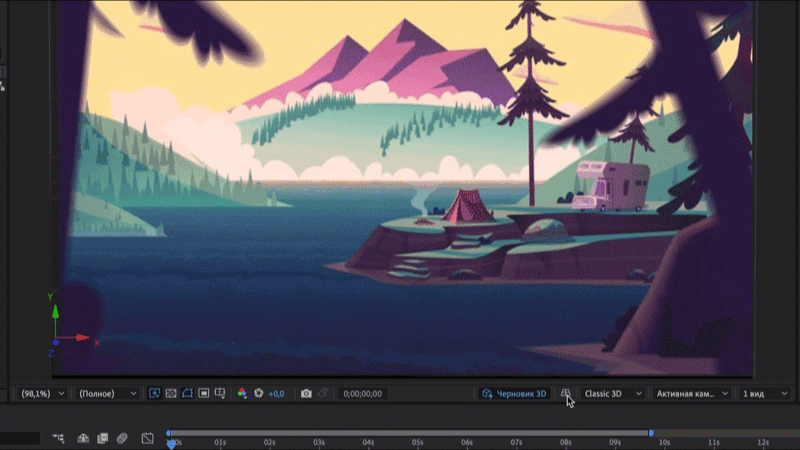This screenshot has height=450, width=800.
Task: Click the preview time 0;00;00;00 field
Action: pyautogui.click(x=362, y=394)
